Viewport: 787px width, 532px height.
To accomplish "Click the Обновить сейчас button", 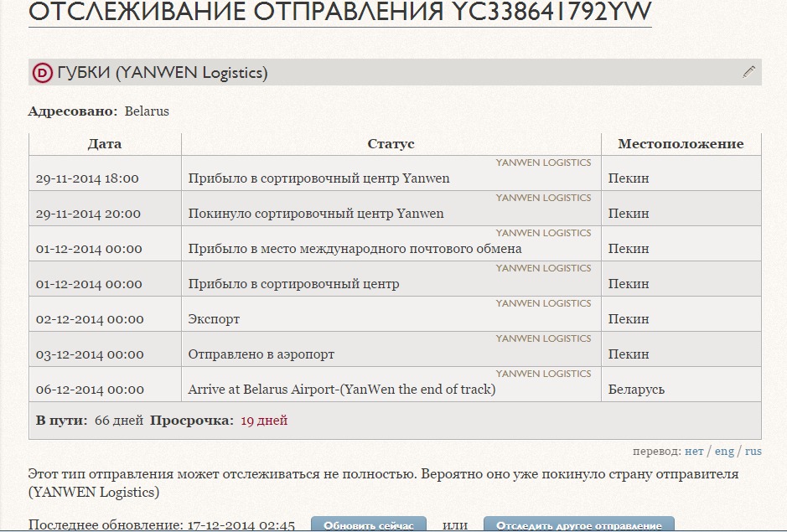I will [x=369, y=525].
